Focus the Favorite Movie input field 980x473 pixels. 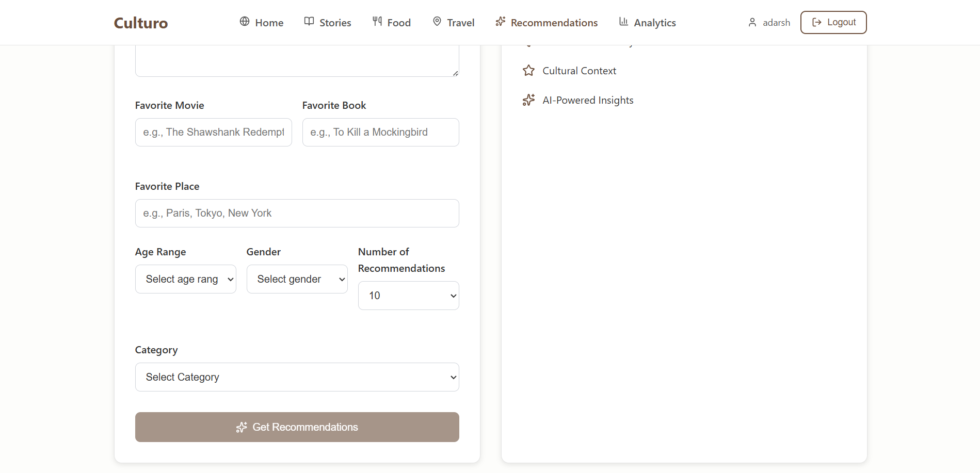pyautogui.click(x=214, y=133)
